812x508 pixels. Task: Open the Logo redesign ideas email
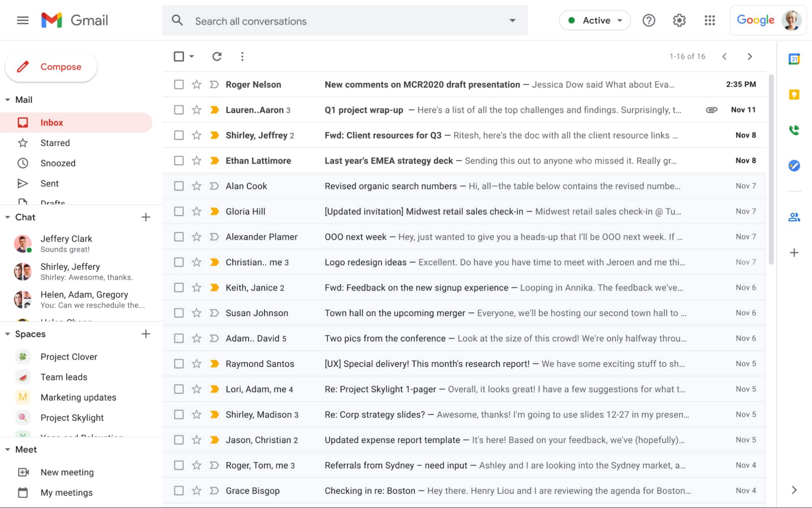(x=464, y=262)
